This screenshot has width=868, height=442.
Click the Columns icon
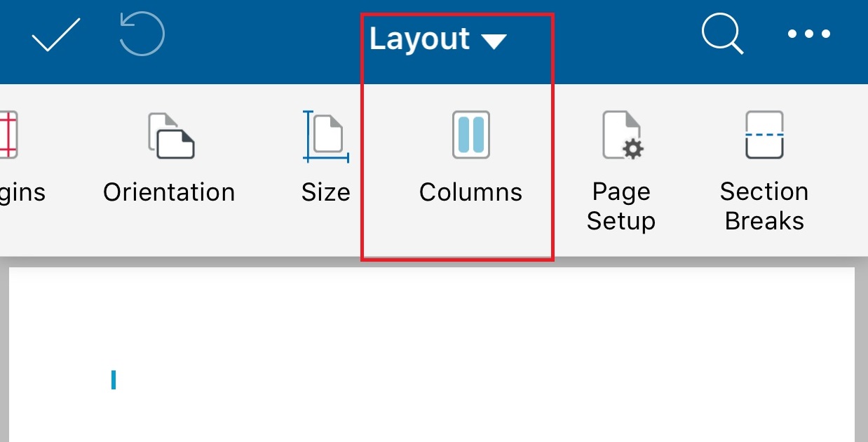pos(470,135)
